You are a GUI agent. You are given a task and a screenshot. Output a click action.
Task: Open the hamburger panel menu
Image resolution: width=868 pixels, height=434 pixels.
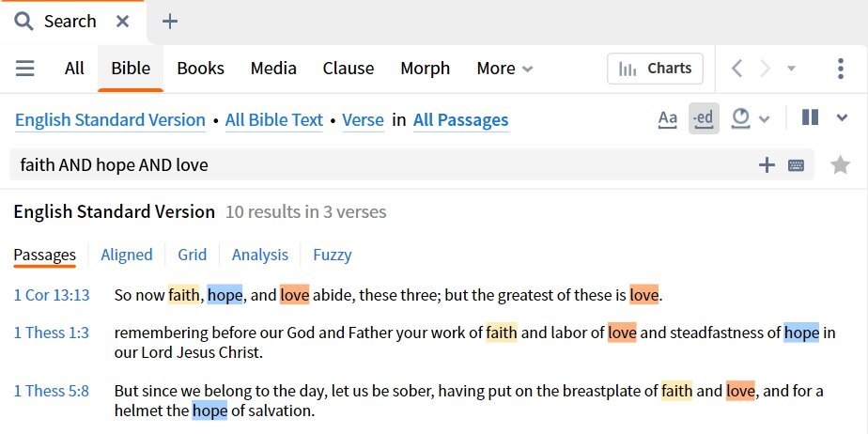click(x=24, y=69)
